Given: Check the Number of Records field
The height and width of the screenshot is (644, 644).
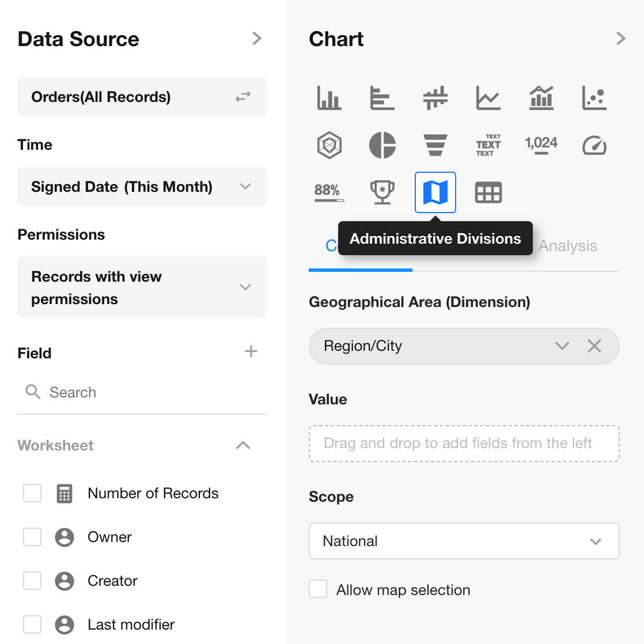Looking at the screenshot, I should tap(32, 493).
